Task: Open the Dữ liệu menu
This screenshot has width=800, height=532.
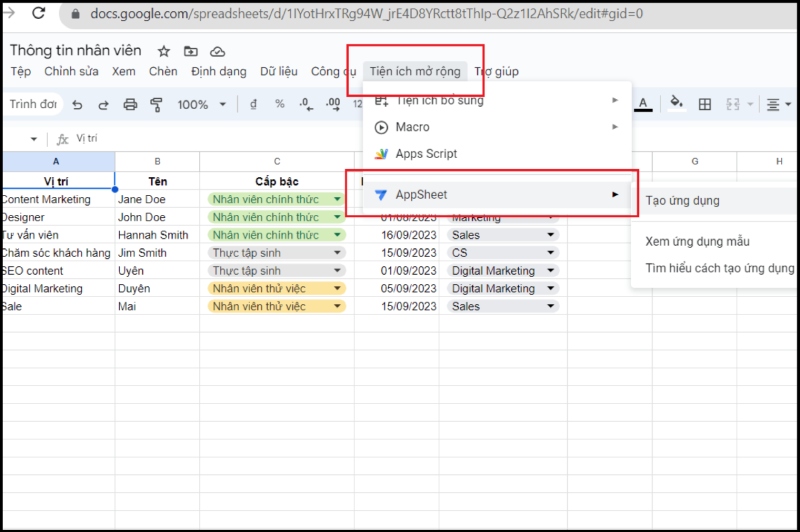Action: click(x=279, y=71)
